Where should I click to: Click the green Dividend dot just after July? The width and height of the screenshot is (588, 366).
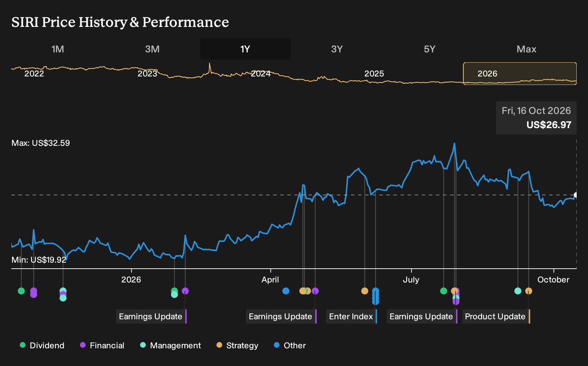[444, 291]
